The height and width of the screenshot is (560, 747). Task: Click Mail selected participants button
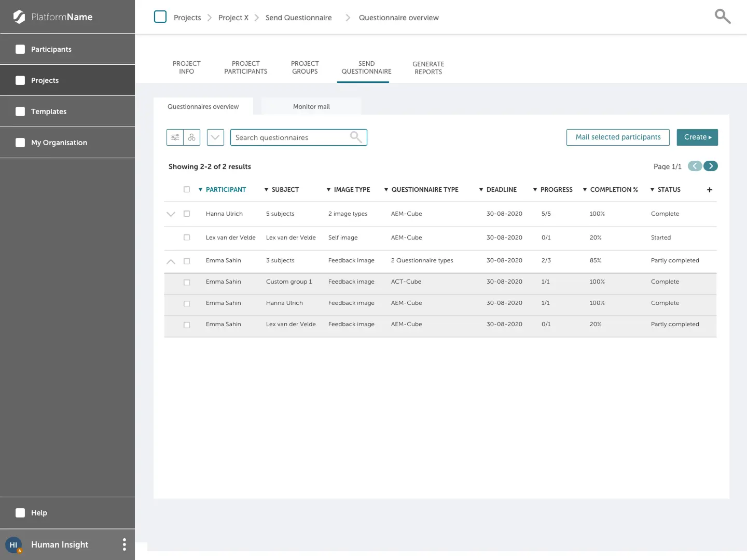(x=618, y=137)
